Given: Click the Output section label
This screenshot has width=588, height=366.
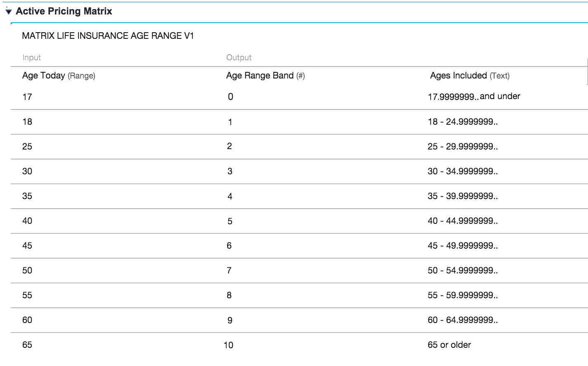Looking at the screenshot, I should (x=239, y=57).
